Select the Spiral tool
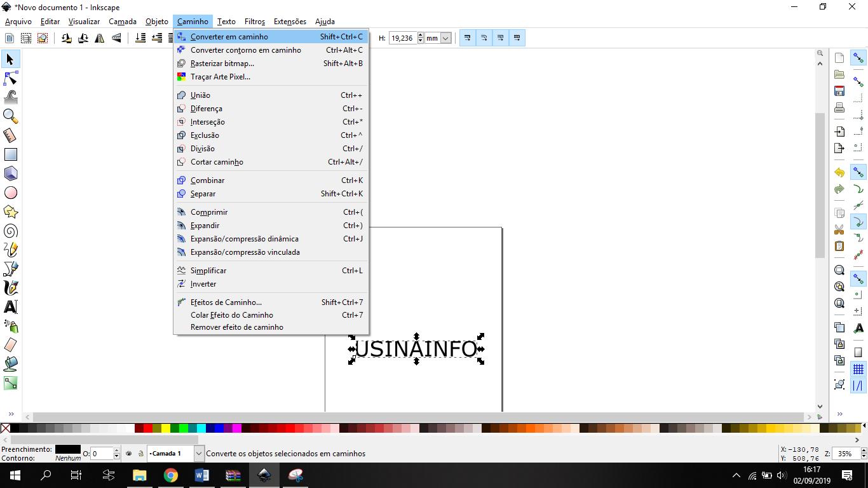The height and width of the screenshot is (488, 868). click(x=10, y=231)
